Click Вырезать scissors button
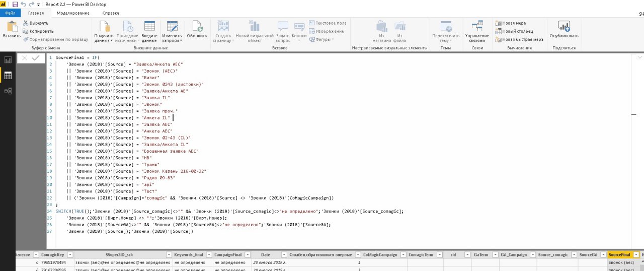 (x=36, y=23)
